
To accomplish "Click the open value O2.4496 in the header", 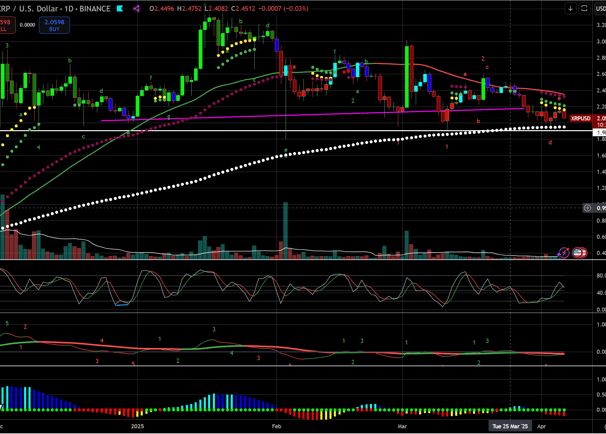I will pos(162,9).
